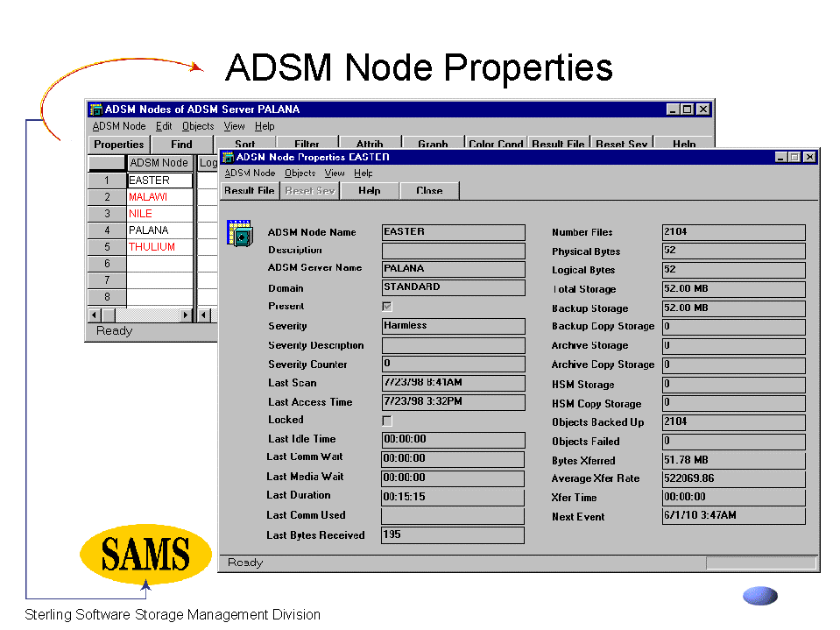Maximize the ADSM Node Properties EASTER window
This screenshot has width=840, height=630.
pyautogui.click(x=794, y=157)
